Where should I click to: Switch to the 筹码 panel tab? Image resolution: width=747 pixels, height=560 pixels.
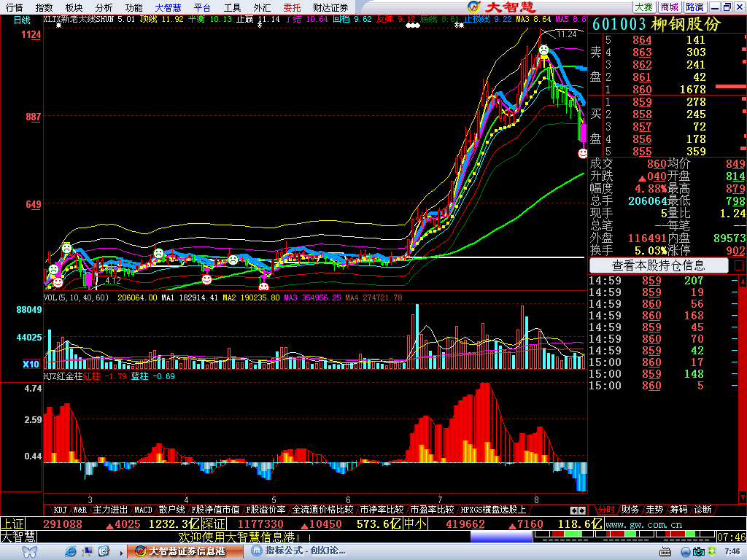[x=678, y=510]
